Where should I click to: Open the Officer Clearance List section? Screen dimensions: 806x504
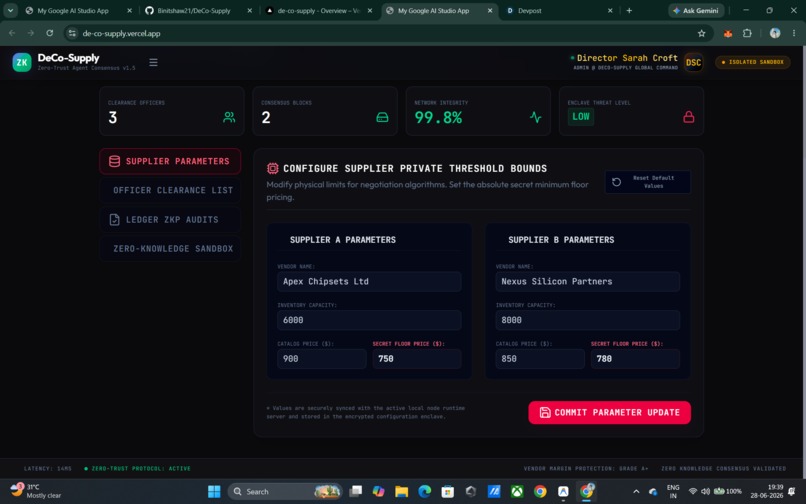coord(170,190)
